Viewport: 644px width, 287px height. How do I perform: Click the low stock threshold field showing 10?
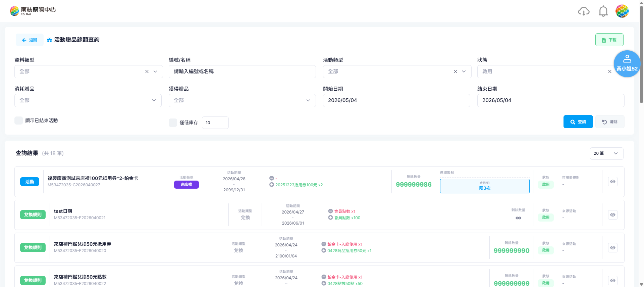point(215,123)
